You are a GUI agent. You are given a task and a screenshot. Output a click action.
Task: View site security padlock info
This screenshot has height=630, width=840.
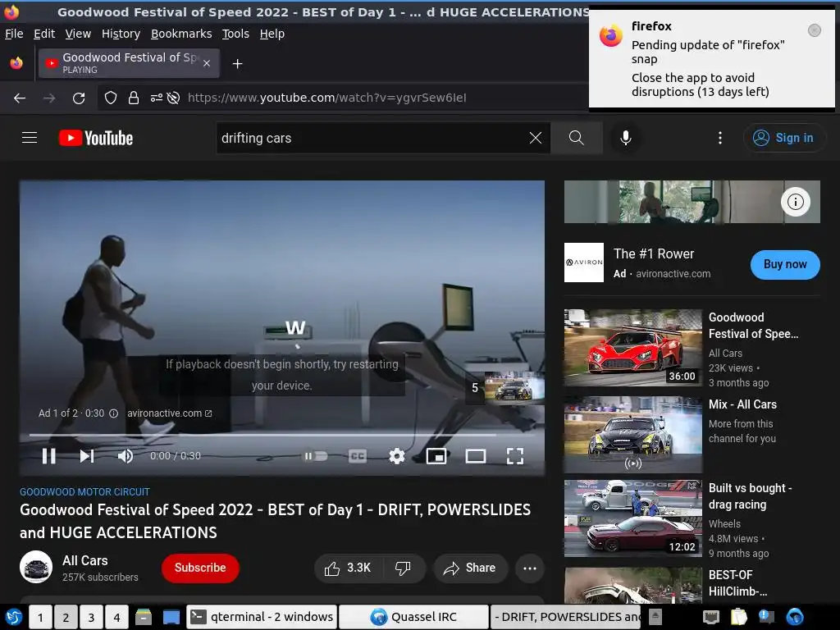(134, 98)
